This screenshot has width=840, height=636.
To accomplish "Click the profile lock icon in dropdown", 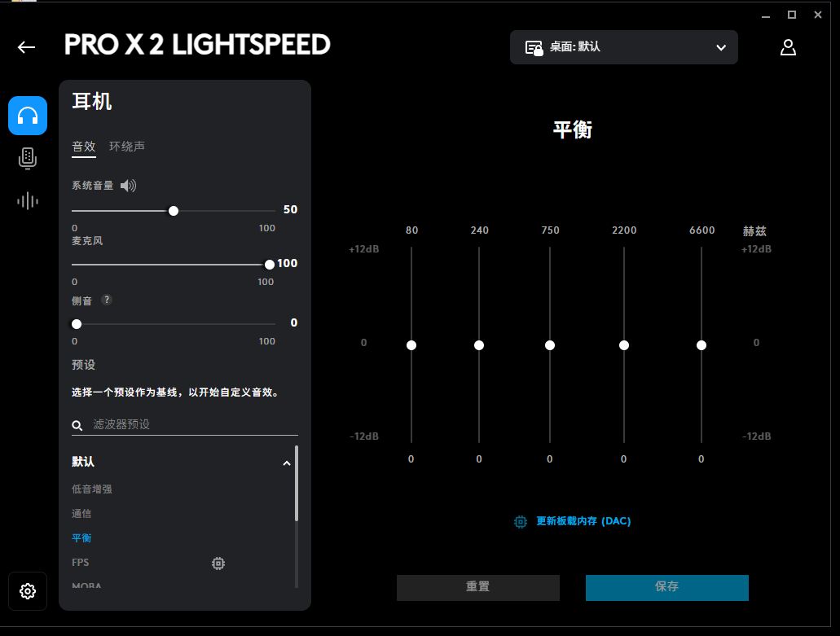I will 534,48.
